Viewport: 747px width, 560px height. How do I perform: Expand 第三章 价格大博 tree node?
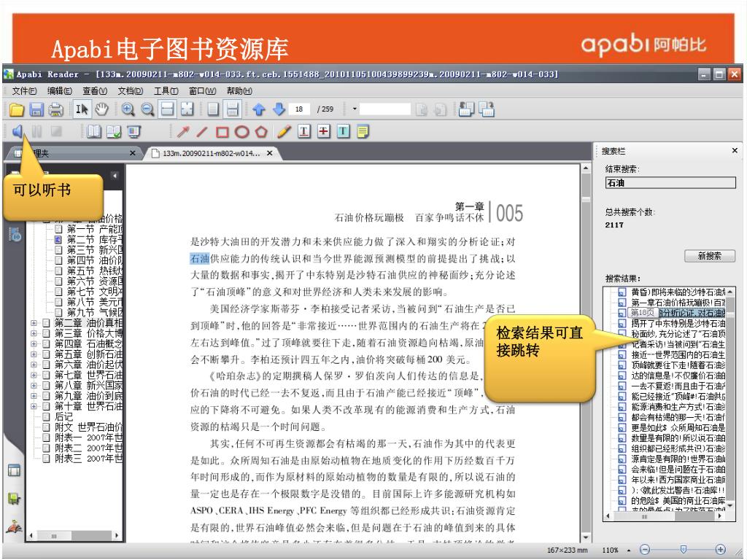point(34,333)
